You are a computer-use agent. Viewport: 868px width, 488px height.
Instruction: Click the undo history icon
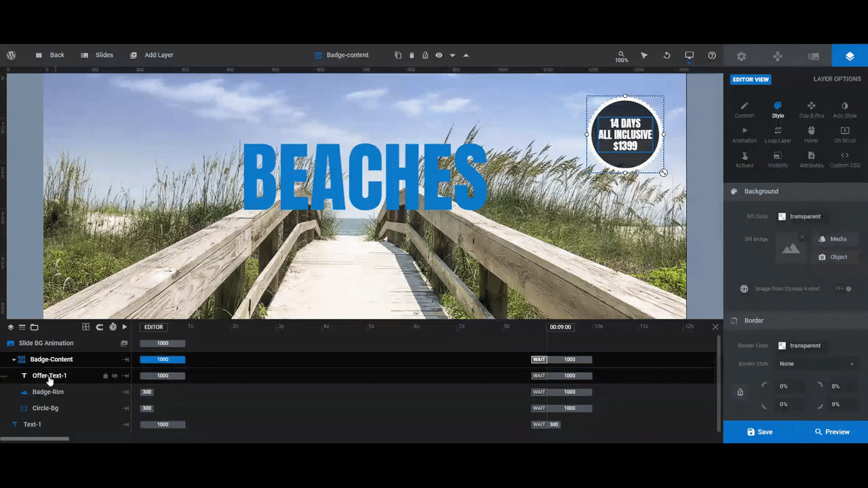(667, 56)
